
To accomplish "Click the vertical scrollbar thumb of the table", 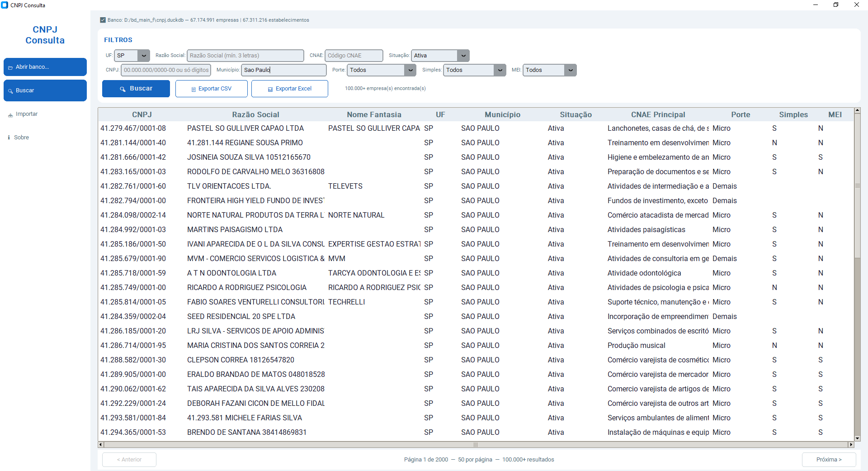I will click(x=857, y=186).
